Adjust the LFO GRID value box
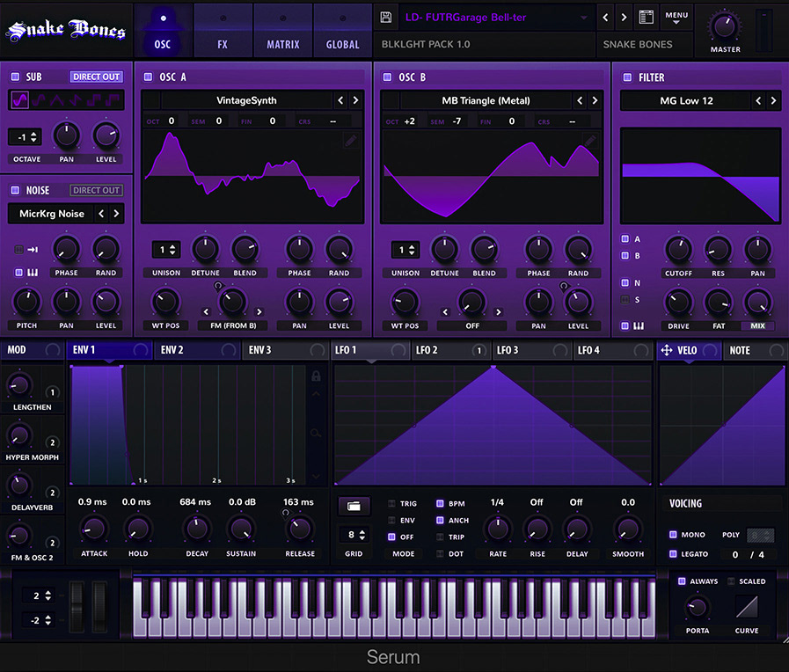The width and height of the screenshot is (789, 672). pyautogui.click(x=355, y=535)
